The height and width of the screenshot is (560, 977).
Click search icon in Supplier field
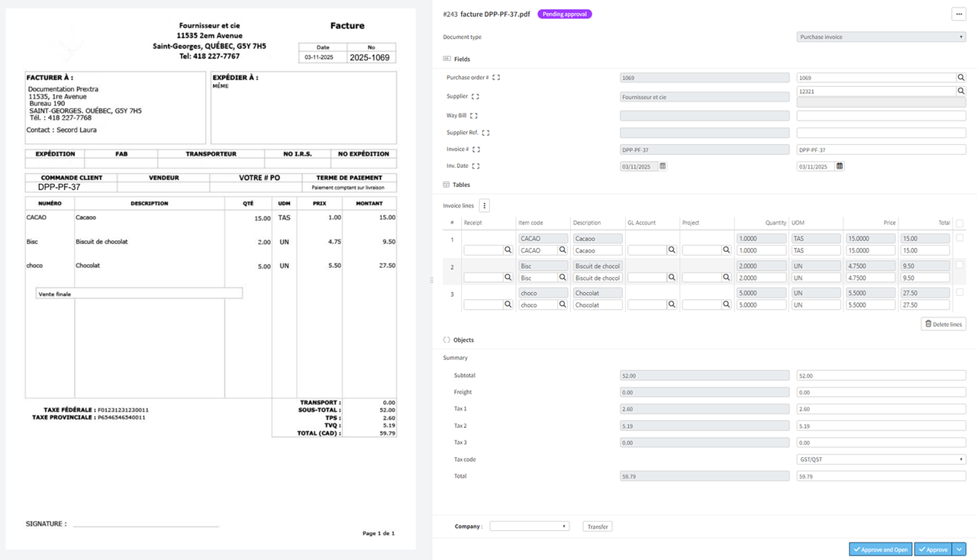tap(960, 92)
